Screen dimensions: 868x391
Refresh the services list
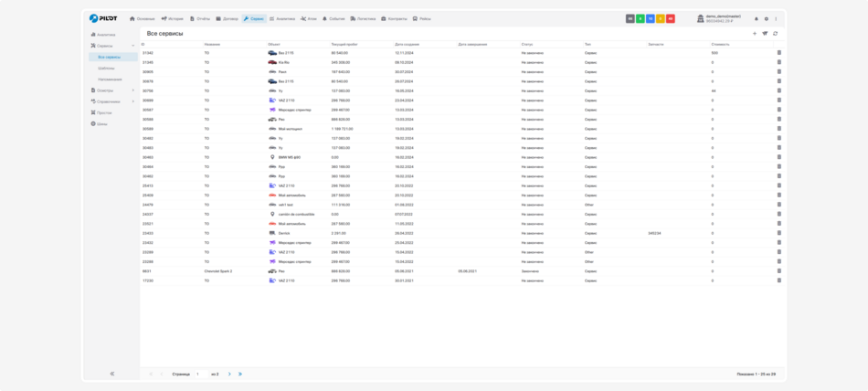tap(776, 34)
